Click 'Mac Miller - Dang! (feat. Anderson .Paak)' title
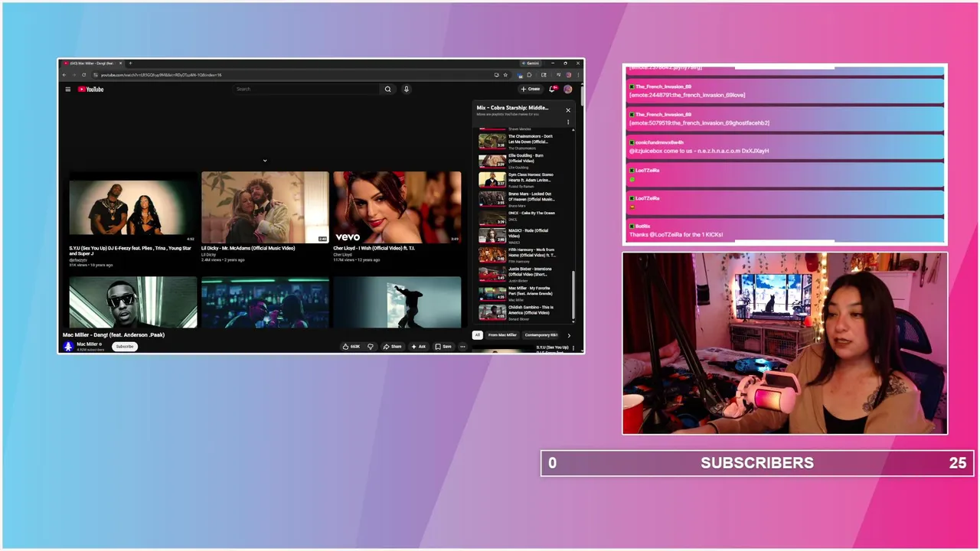 click(114, 334)
